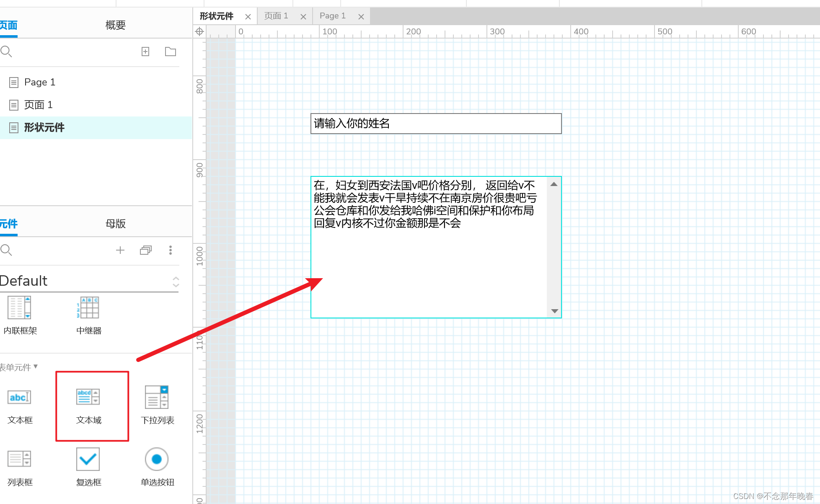The height and width of the screenshot is (504, 820).
Task: Switch to the 概要 outline tab
Action: click(115, 25)
